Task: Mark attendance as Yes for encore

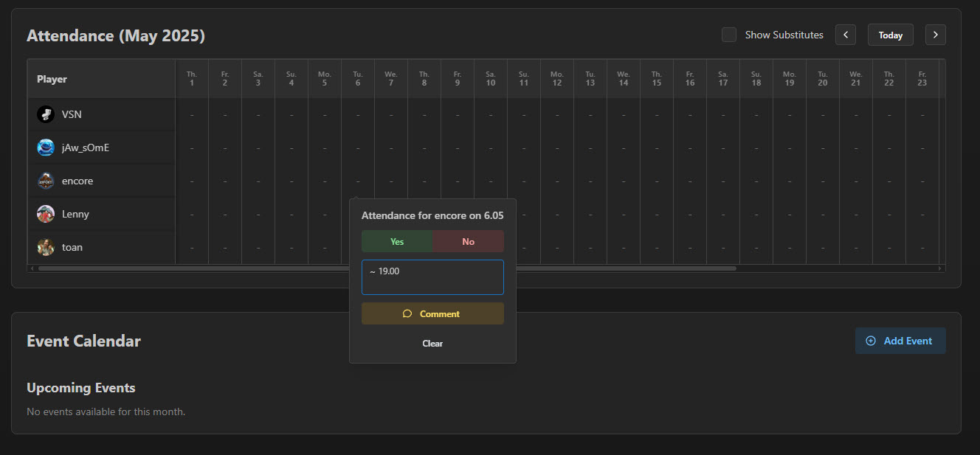Action: pos(397,241)
